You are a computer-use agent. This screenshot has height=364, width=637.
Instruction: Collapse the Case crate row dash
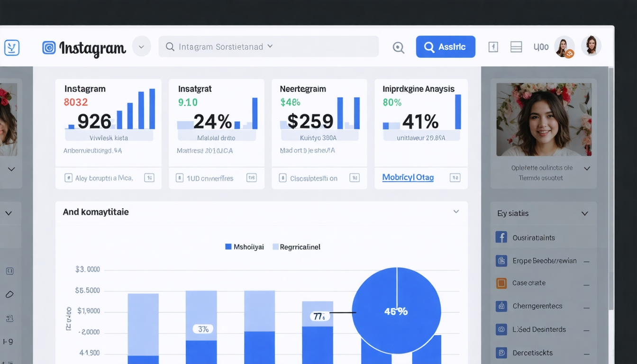coord(586,285)
